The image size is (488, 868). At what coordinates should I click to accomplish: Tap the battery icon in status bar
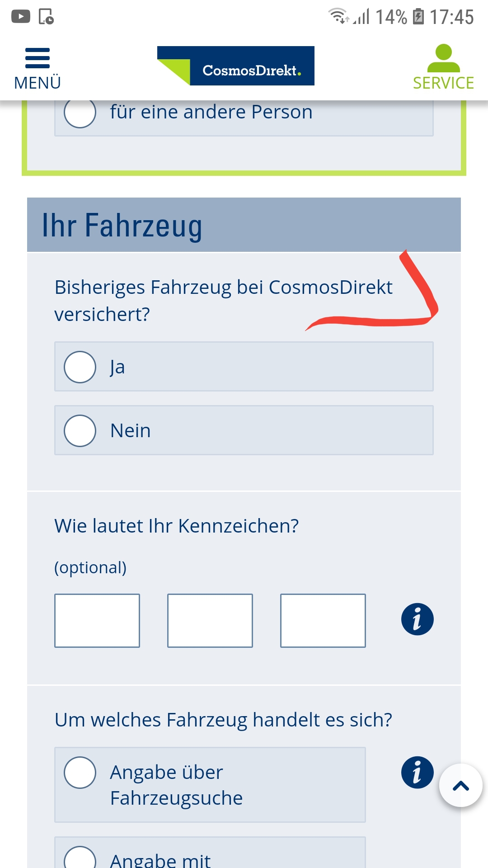click(419, 17)
